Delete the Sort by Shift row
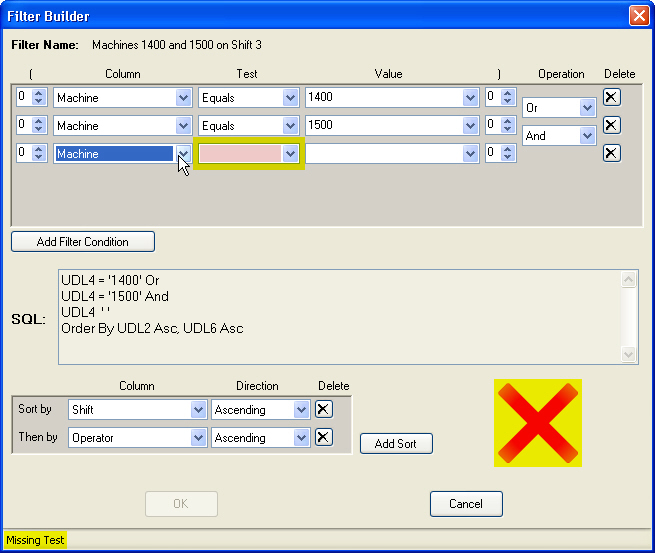655x553 pixels. click(324, 409)
